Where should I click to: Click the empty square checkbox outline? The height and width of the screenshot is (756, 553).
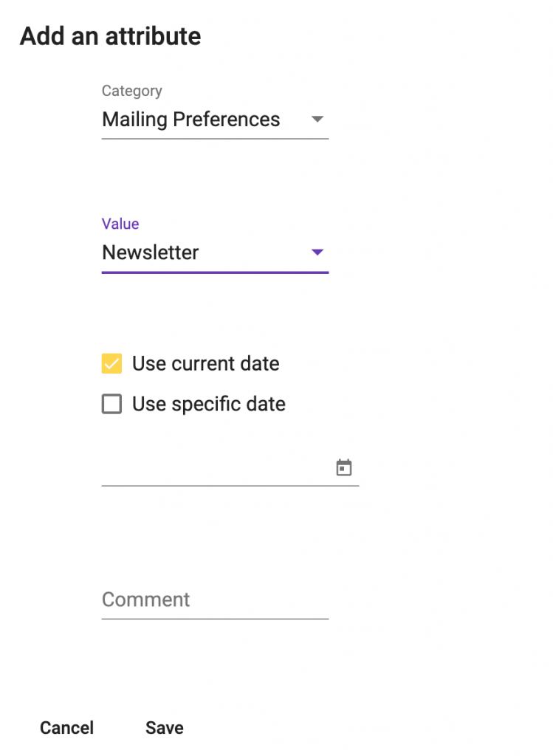pyautogui.click(x=111, y=404)
